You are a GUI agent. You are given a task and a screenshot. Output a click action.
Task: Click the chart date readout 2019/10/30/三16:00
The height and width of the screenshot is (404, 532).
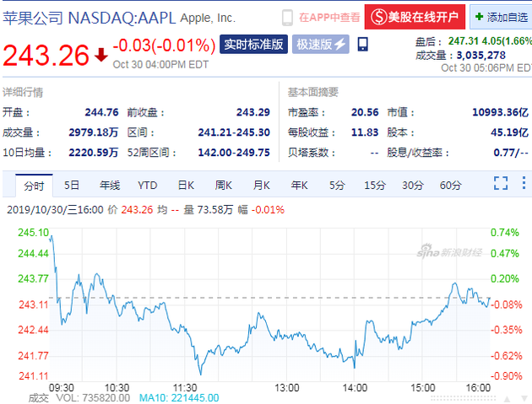(55, 210)
